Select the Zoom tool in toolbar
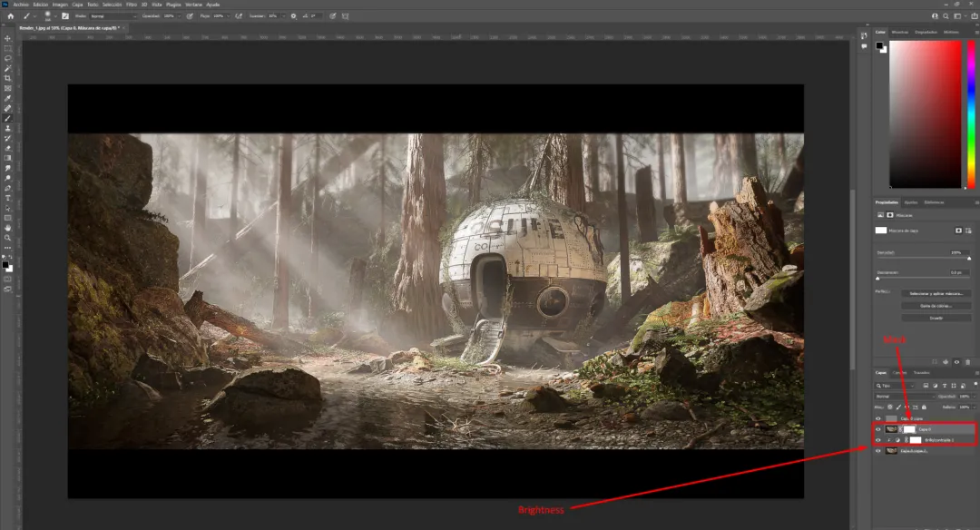This screenshot has height=530, width=980. (7, 238)
